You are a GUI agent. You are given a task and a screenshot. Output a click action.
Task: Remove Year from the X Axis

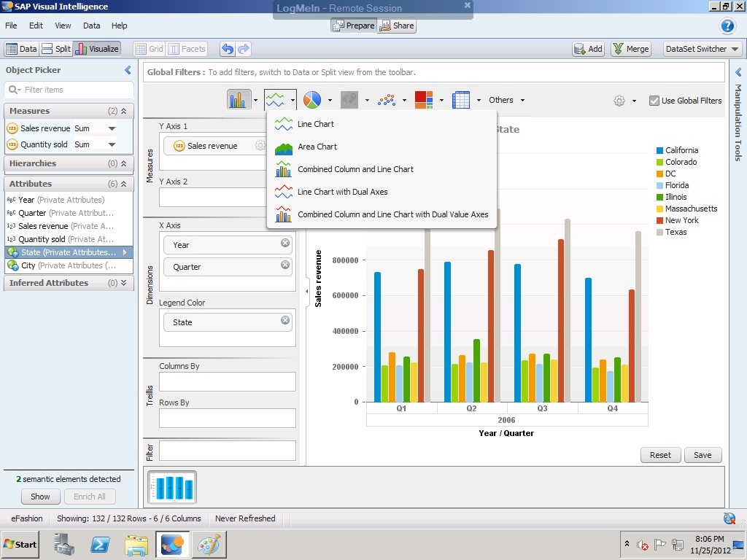coord(285,243)
